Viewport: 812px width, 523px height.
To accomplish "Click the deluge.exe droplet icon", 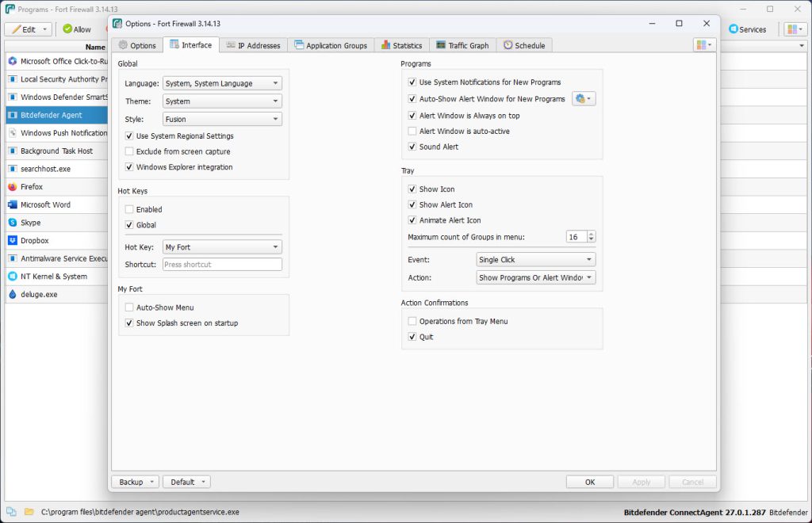I will 13,294.
